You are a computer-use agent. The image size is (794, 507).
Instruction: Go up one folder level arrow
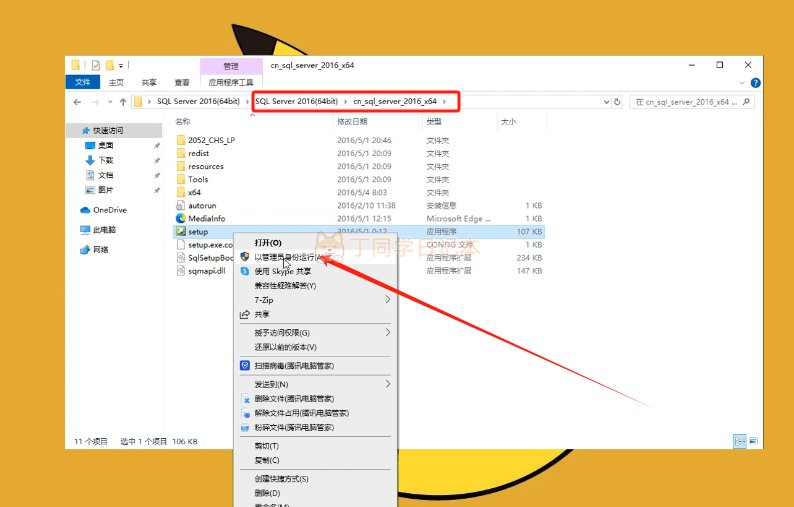coord(123,102)
